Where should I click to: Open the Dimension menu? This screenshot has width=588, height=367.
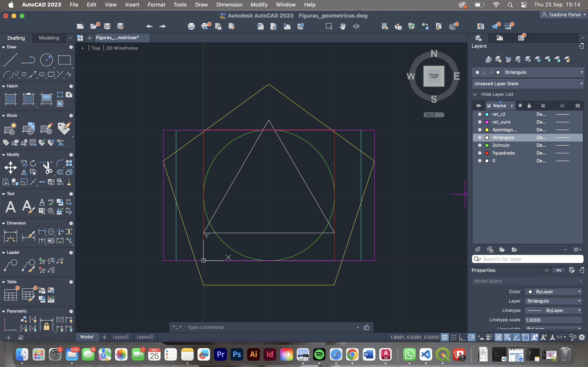coord(229,5)
